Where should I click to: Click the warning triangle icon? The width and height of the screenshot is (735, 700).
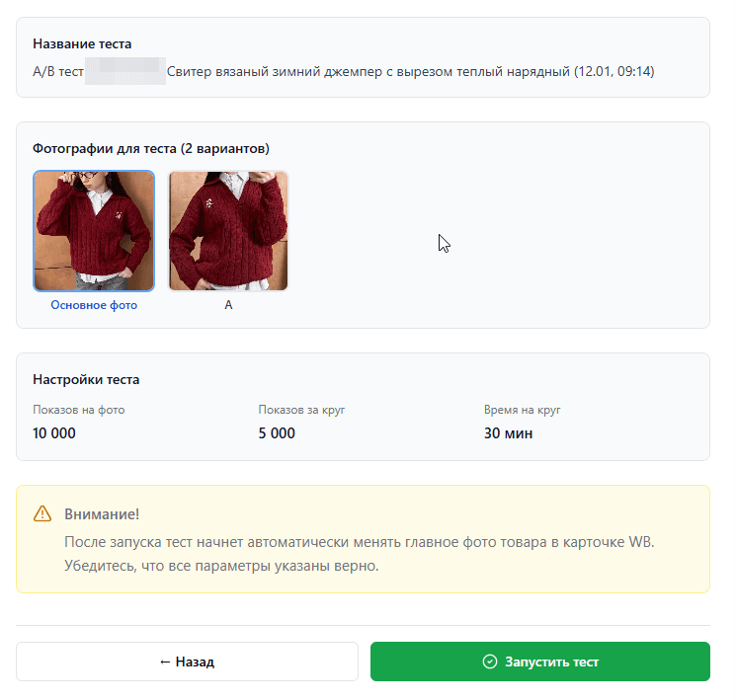41,513
